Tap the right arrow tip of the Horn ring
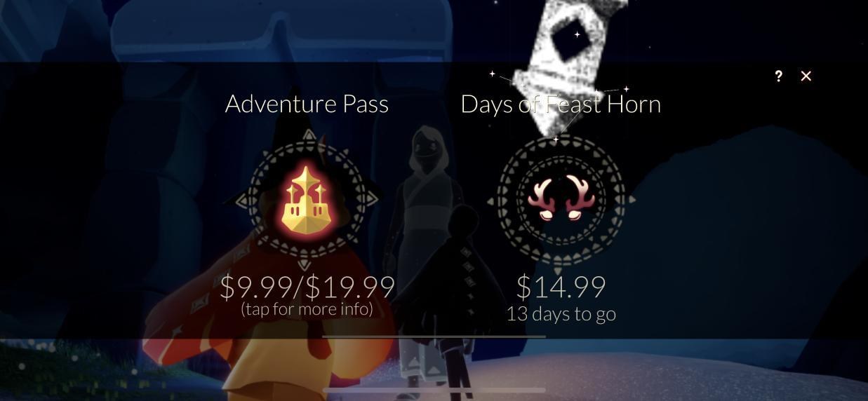 pos(632,200)
